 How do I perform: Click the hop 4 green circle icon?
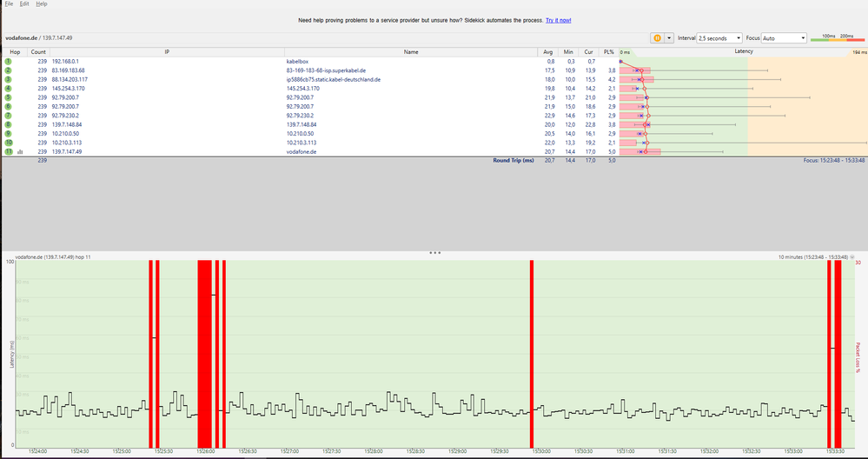[x=9, y=89]
